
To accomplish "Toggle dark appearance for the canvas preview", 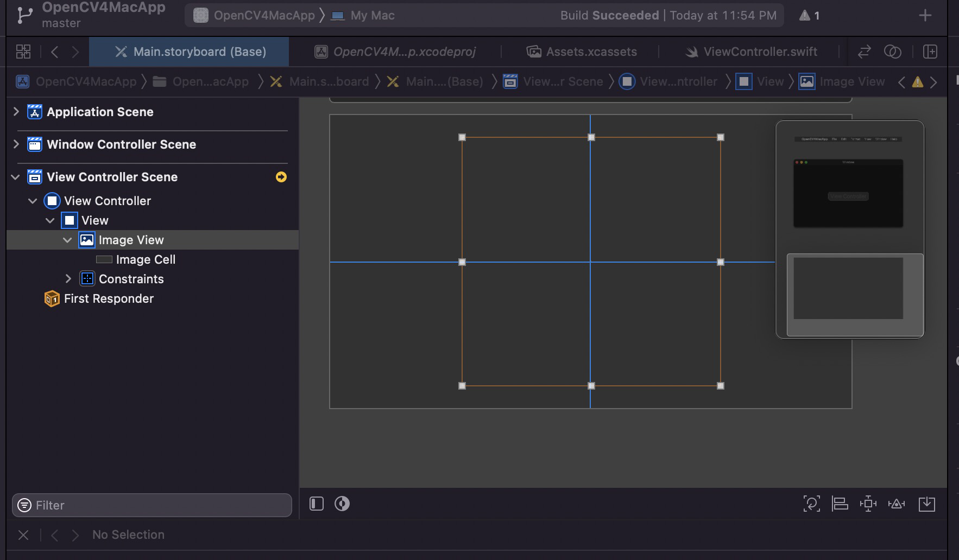I will pos(342,504).
